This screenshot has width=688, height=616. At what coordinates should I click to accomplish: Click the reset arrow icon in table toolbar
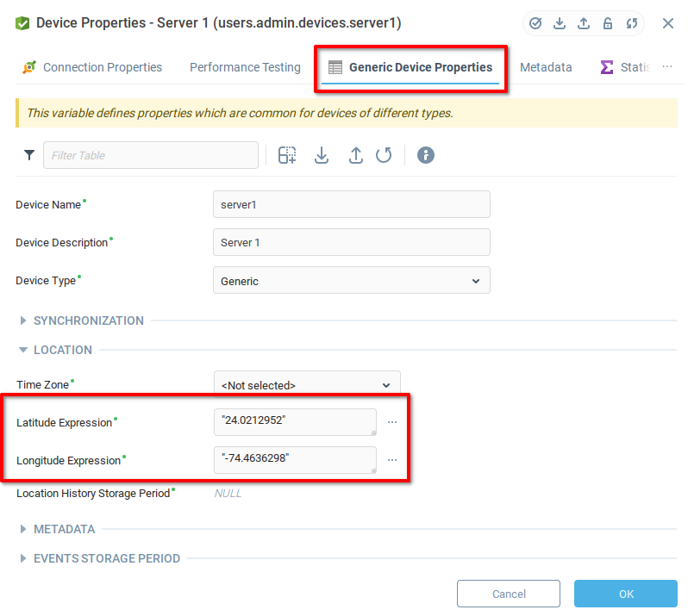(x=385, y=155)
